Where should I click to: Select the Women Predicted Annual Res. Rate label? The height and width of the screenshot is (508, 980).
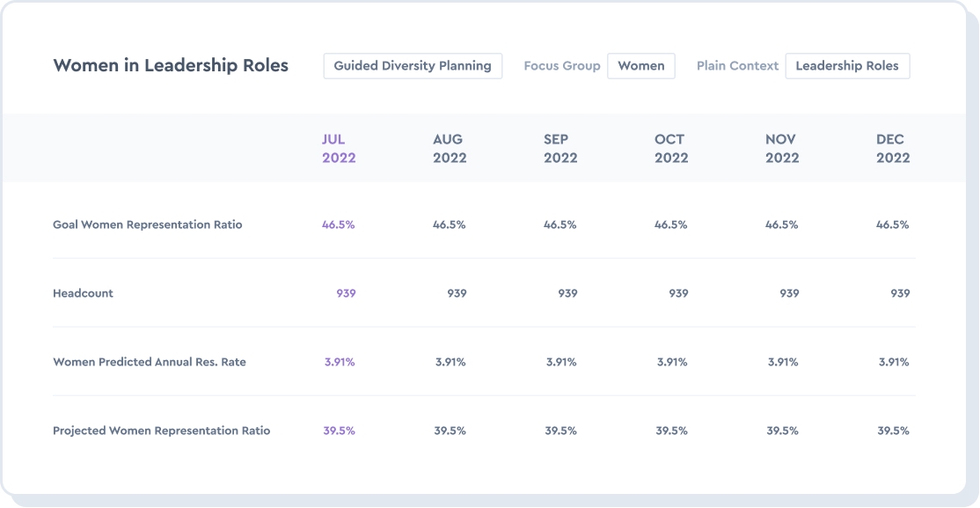click(x=150, y=362)
